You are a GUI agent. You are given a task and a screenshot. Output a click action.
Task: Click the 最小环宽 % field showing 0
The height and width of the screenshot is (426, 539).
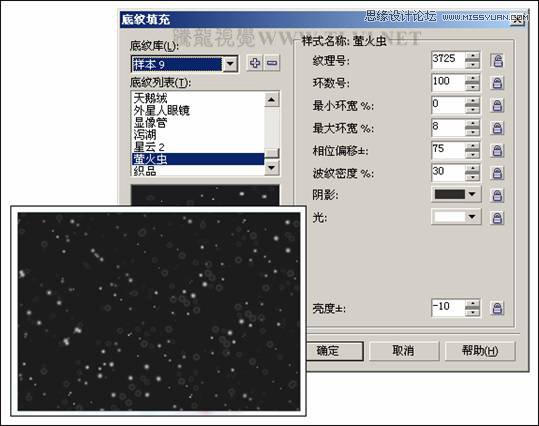coord(448,105)
